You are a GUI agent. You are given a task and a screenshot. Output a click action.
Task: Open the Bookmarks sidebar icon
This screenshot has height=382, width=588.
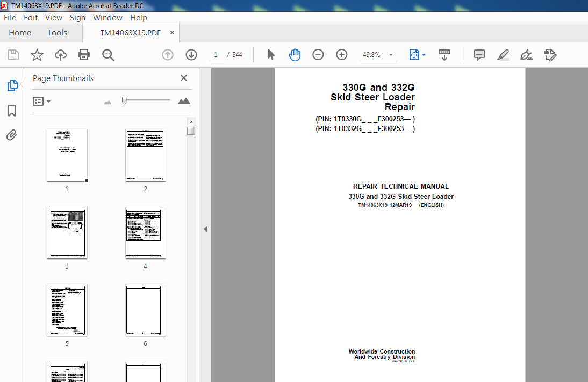pyautogui.click(x=12, y=111)
